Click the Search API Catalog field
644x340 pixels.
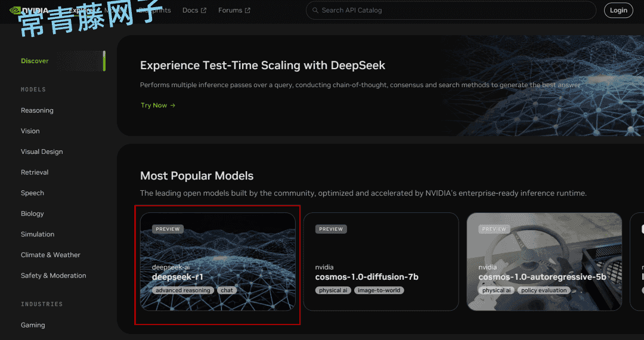451,10
